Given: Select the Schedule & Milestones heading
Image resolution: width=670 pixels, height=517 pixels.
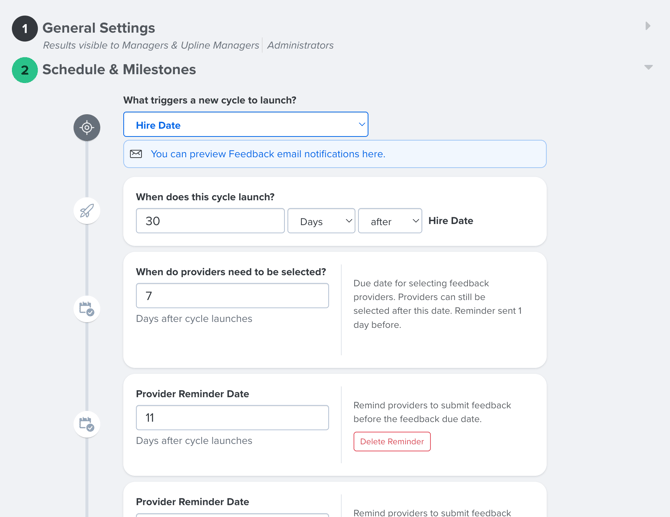Looking at the screenshot, I should click(x=119, y=69).
